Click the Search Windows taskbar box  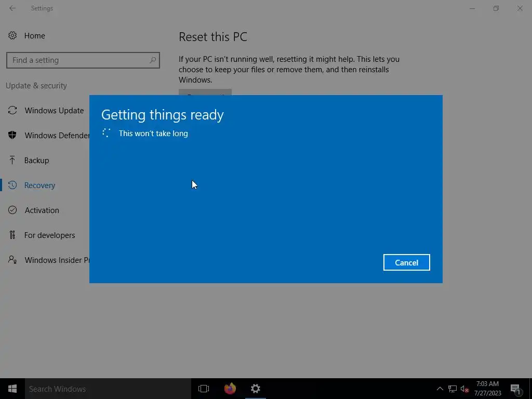(x=108, y=389)
